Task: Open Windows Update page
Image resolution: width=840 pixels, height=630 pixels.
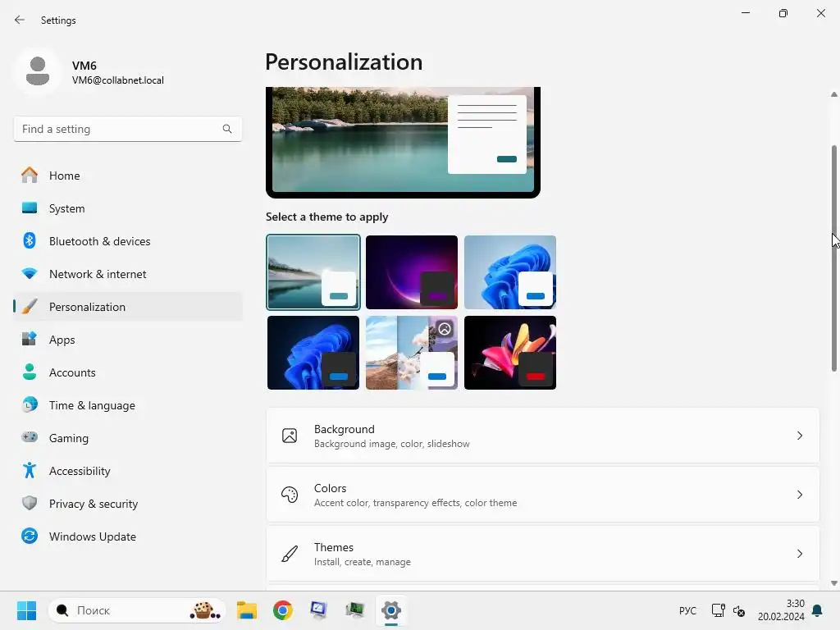Action: (127, 536)
